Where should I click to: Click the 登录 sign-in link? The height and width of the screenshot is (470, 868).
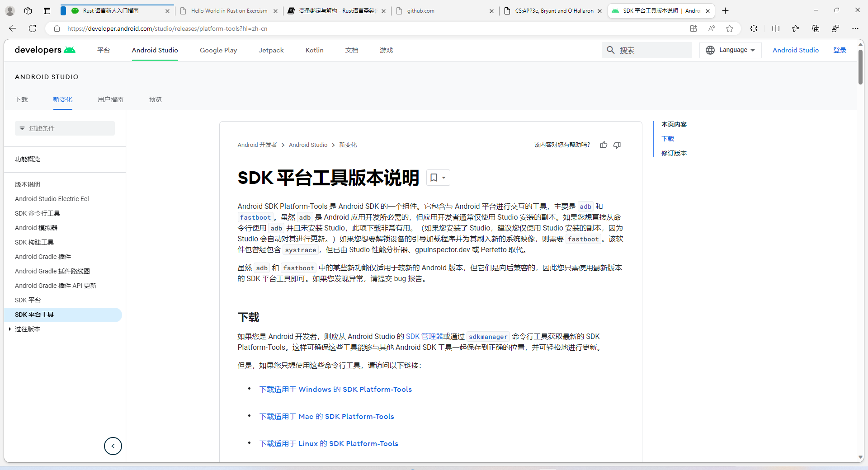[839, 50]
